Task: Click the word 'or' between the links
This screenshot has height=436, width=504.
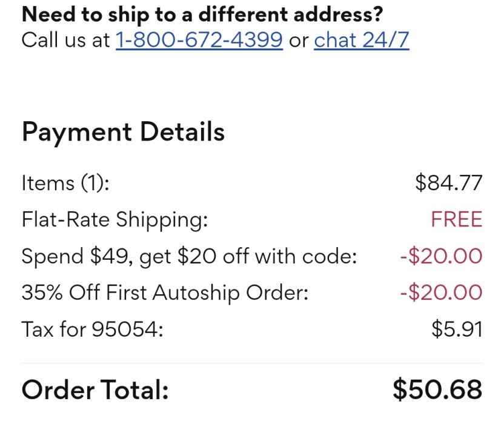Action: tap(299, 40)
